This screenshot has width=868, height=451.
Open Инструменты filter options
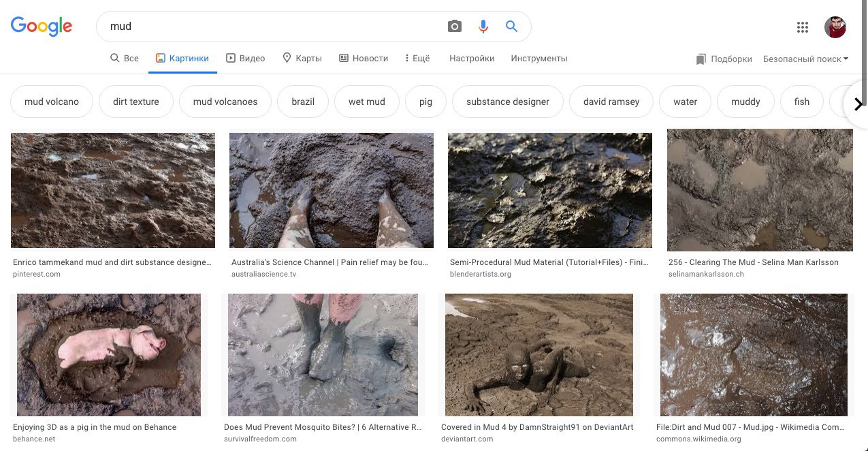click(x=539, y=59)
